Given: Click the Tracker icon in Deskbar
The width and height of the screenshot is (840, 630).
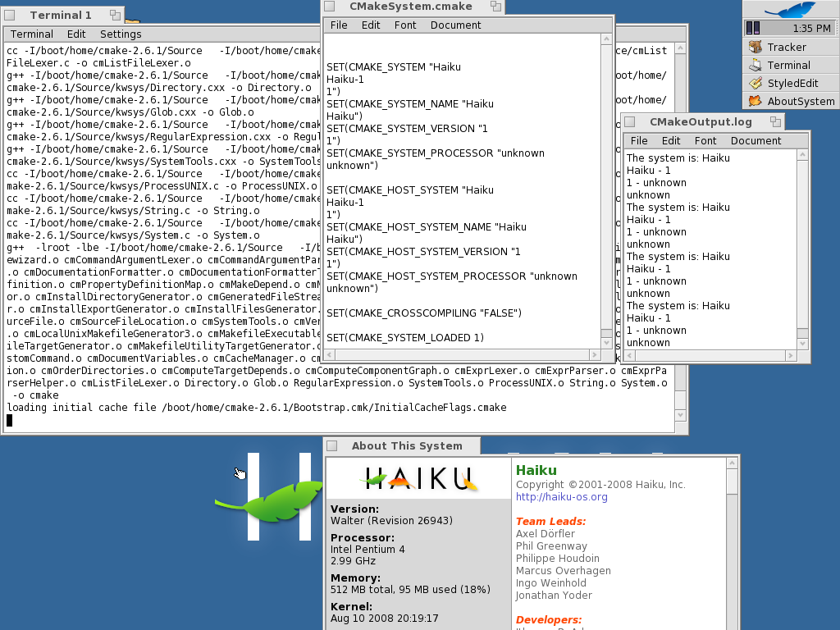Looking at the screenshot, I should pos(755,47).
